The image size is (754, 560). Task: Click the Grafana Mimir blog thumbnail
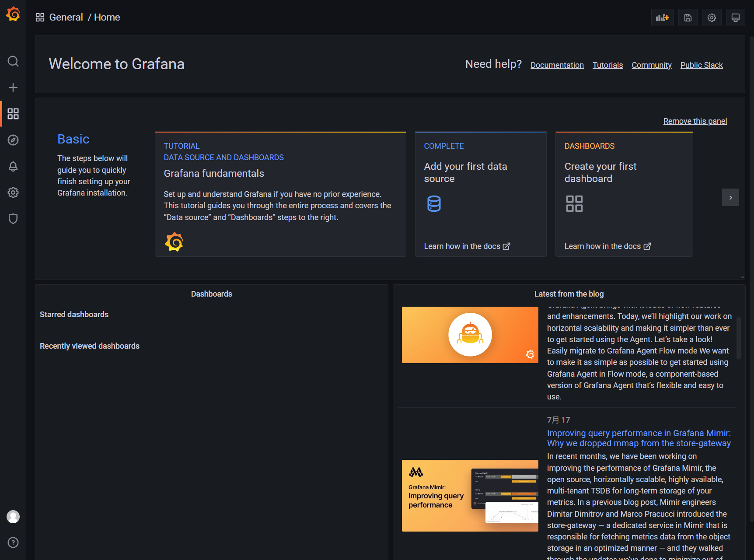[470, 496]
